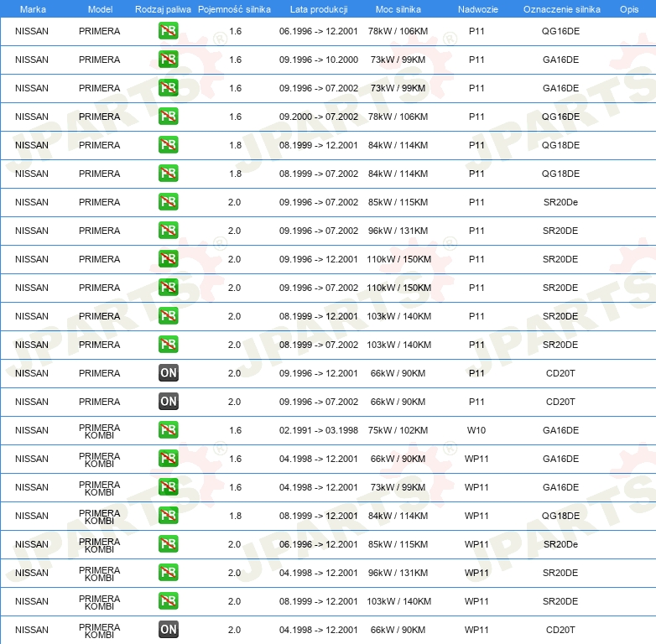The width and height of the screenshot is (656, 644).
Task: Click 73kW / 99KM in the WP11 row
Action: 398,487
